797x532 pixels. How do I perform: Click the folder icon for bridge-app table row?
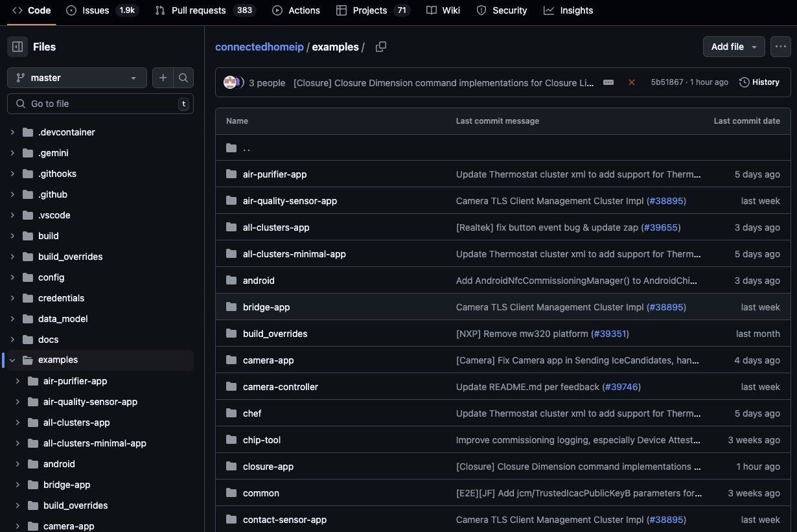click(x=231, y=307)
